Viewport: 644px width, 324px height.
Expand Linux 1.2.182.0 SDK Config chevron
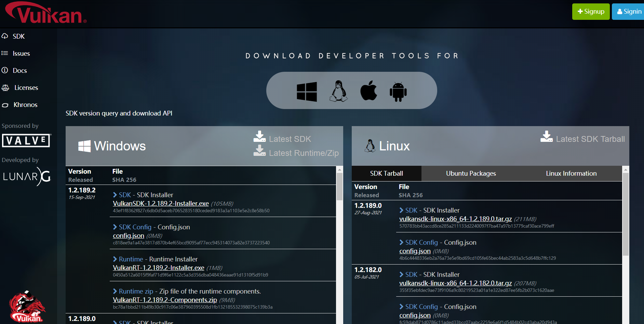pyautogui.click(x=402, y=307)
